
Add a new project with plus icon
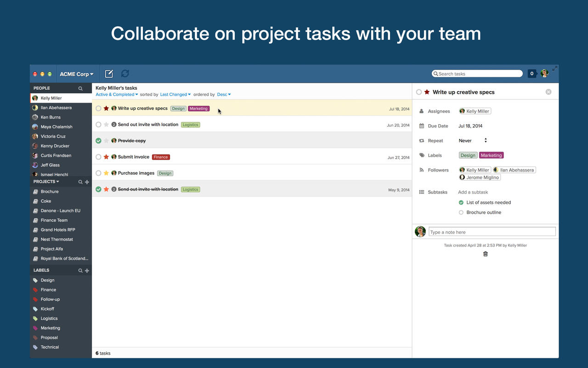[87, 182]
